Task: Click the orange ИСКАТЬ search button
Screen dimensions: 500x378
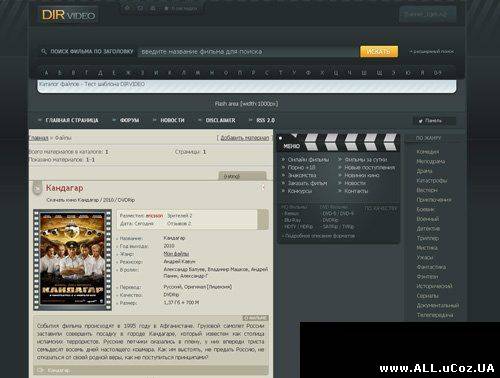Action: [x=379, y=52]
